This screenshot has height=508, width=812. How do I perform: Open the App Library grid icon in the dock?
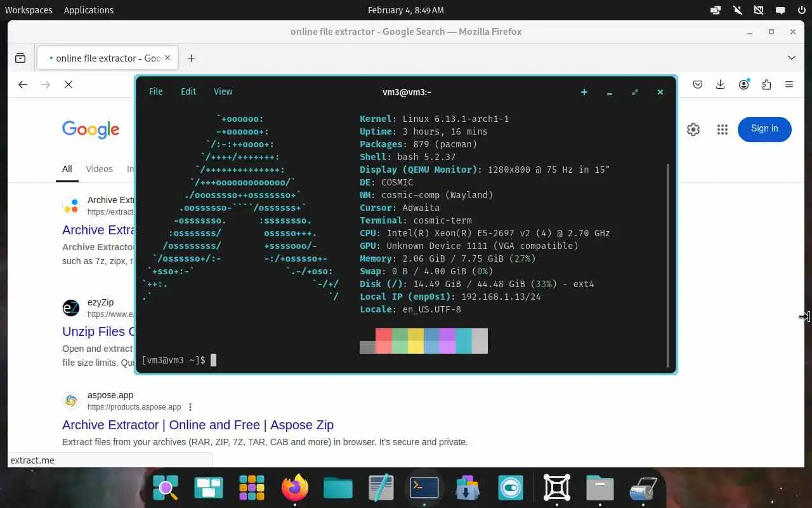[252, 488]
